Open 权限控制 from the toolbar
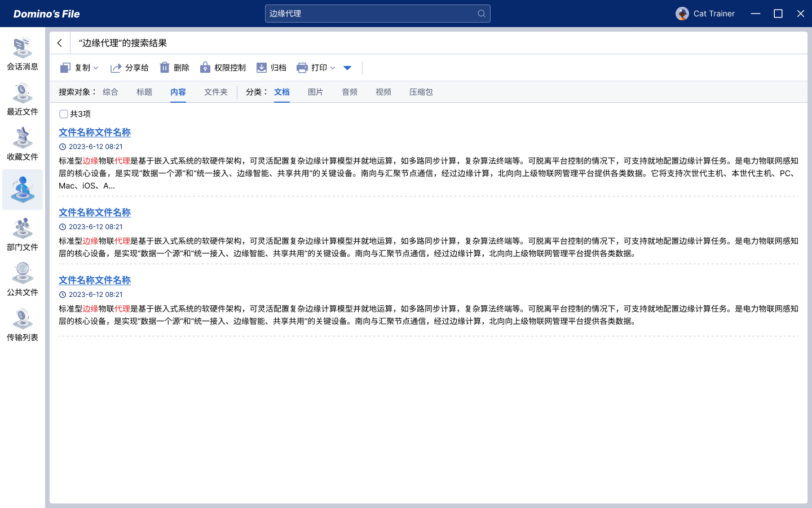Image resolution: width=812 pixels, height=508 pixels. 223,68
